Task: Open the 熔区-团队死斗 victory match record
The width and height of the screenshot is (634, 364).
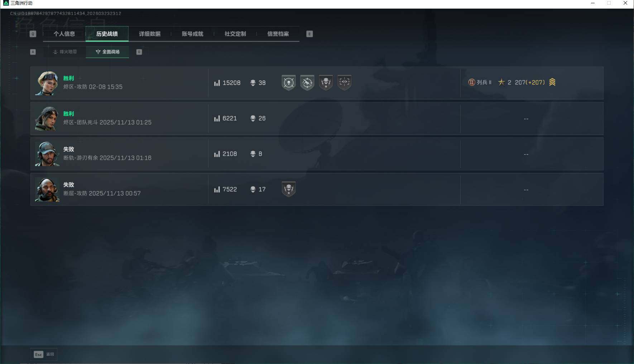Action: tap(317, 118)
